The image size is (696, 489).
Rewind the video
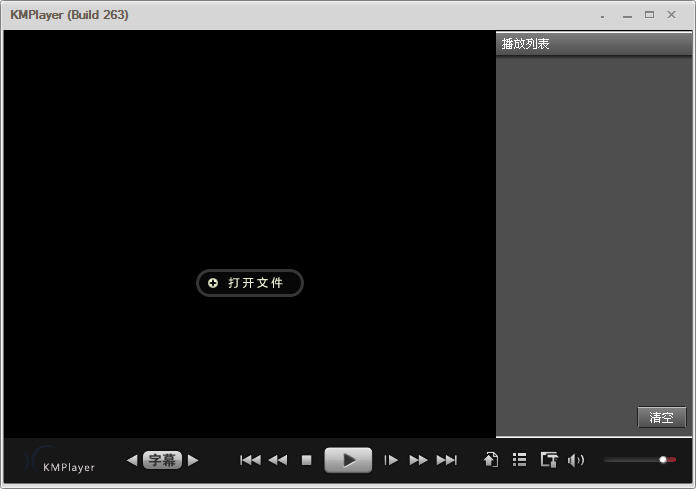coord(278,460)
